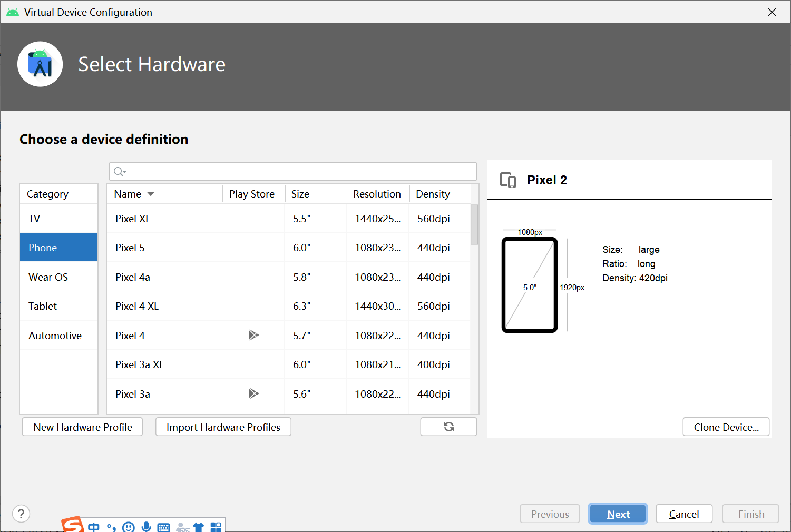Image resolution: width=791 pixels, height=532 pixels.
Task: Select the Pixel 5 row
Action: click(288, 248)
